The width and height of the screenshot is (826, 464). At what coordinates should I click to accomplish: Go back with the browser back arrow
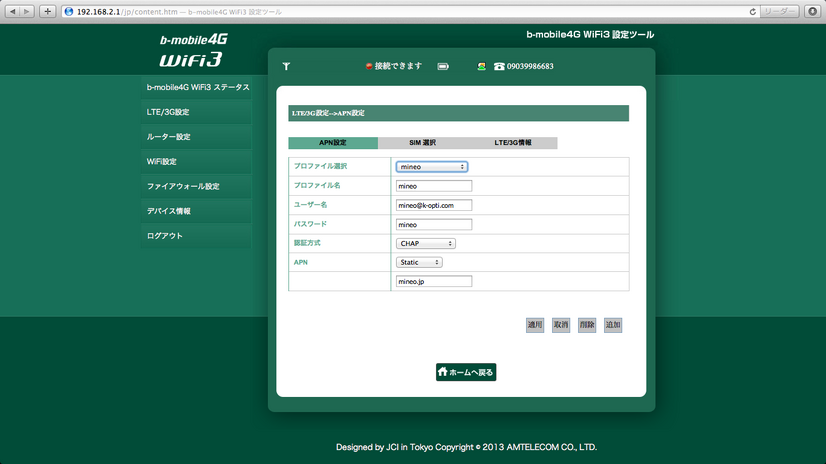[13, 11]
